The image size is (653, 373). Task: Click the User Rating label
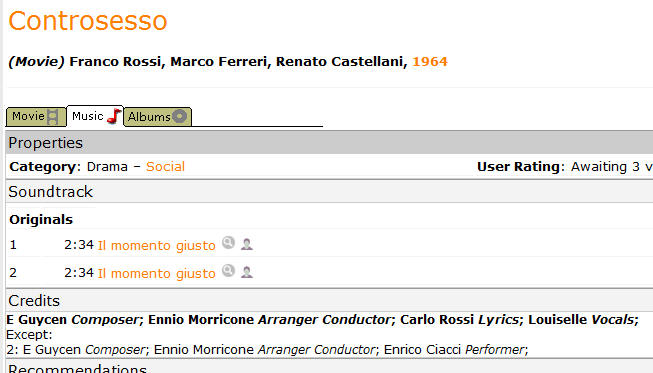pyautogui.click(x=521, y=167)
